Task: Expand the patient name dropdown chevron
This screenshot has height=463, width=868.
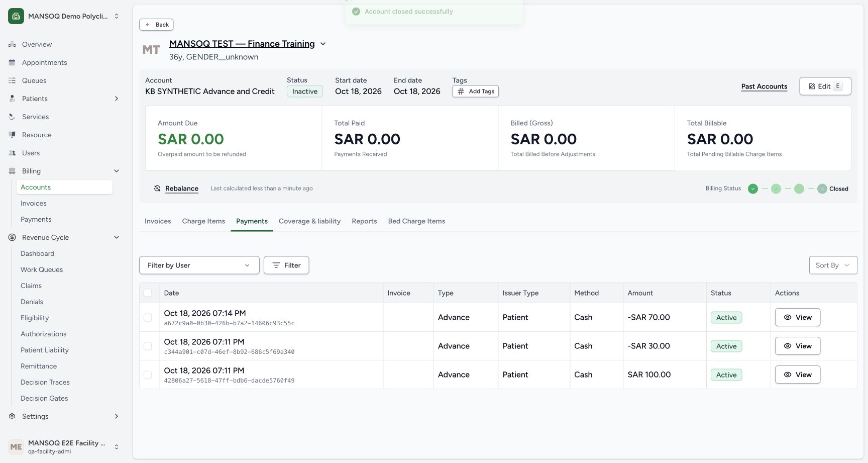Action: pyautogui.click(x=323, y=44)
